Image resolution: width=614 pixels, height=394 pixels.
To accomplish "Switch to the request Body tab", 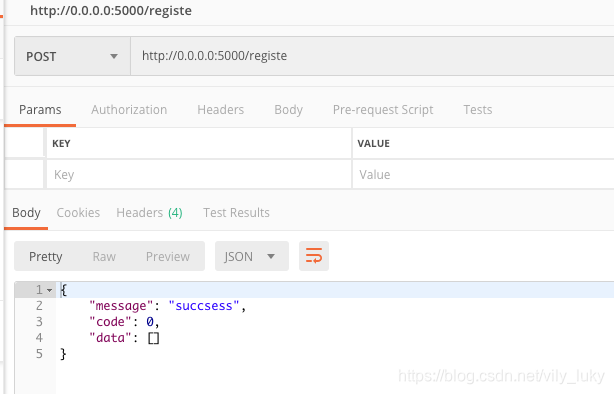I will click(x=288, y=110).
